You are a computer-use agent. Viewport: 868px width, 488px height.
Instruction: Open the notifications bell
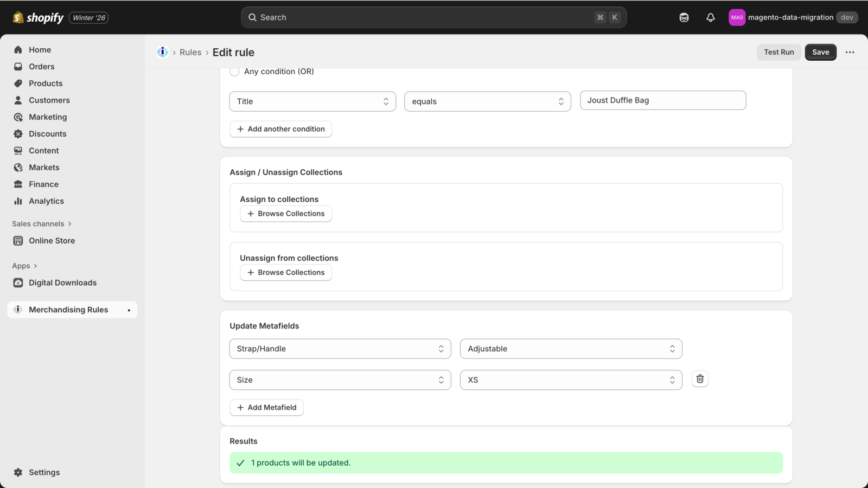click(710, 17)
